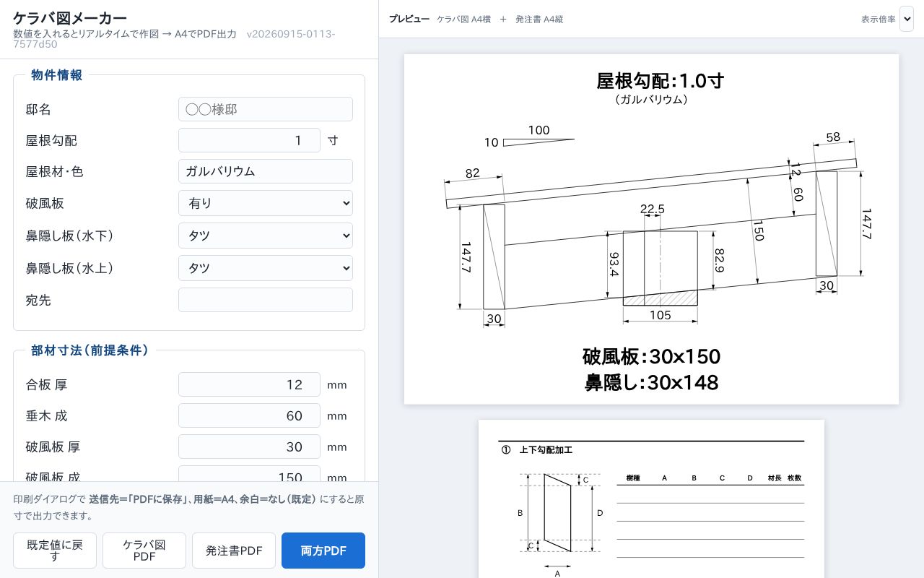Click the 105 dimension in the drawing
924x578 pixels.
pyautogui.click(x=661, y=315)
